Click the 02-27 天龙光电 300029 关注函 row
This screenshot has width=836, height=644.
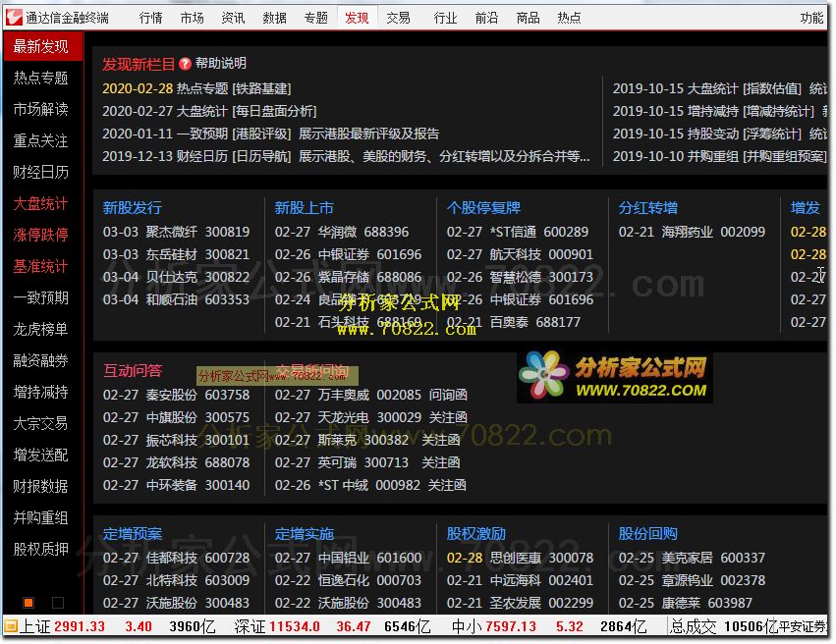click(371, 417)
